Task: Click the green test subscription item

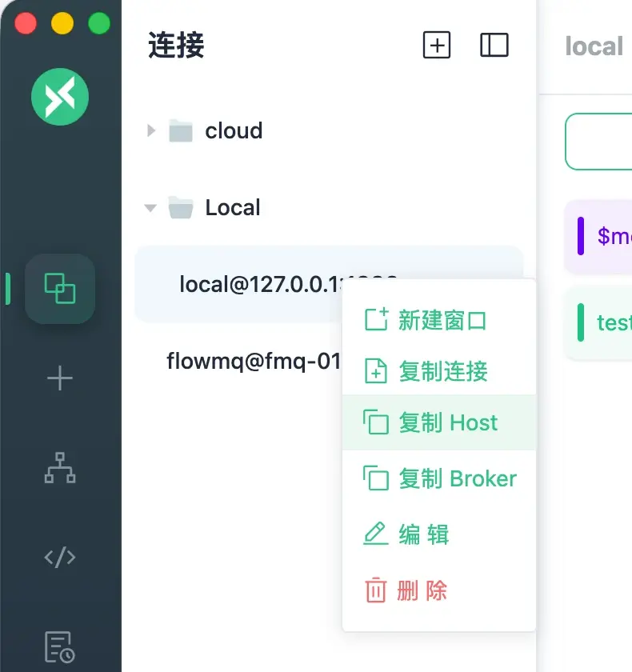Action: point(606,322)
